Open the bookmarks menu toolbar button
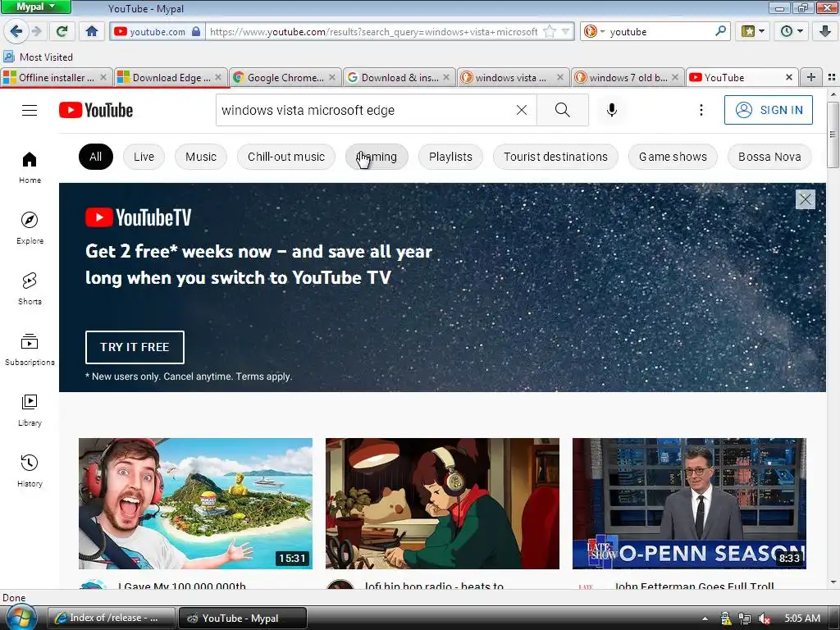Image resolution: width=840 pixels, height=630 pixels. coord(753,32)
